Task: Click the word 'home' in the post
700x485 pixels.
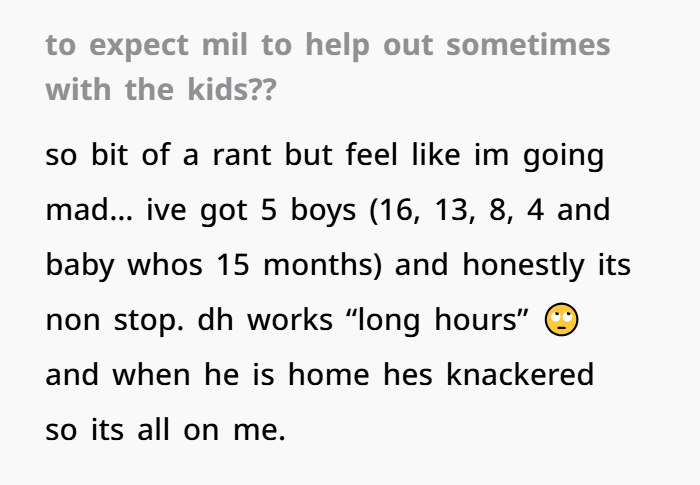Action: click(x=329, y=374)
